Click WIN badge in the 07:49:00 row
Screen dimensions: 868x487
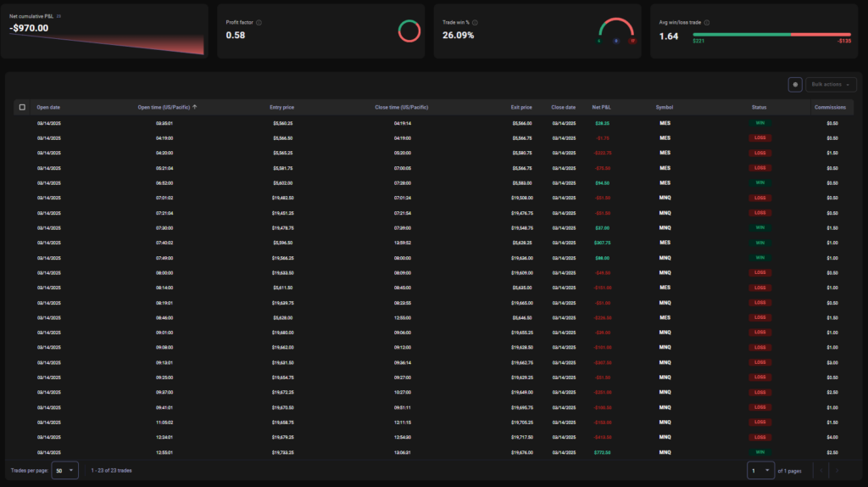[759, 258]
